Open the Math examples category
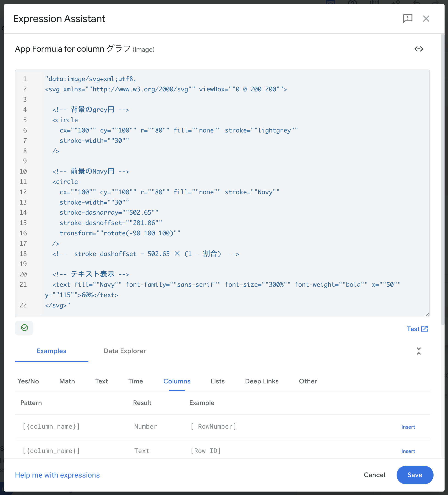 click(x=67, y=381)
